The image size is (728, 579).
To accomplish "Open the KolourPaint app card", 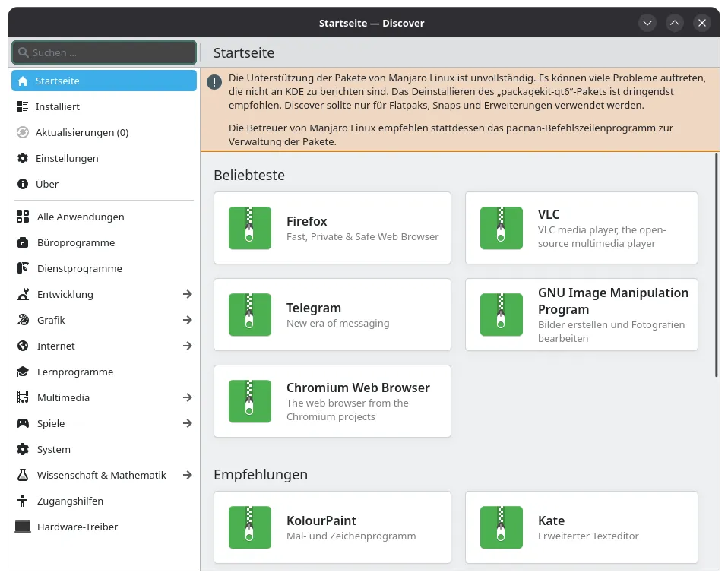I will (332, 527).
